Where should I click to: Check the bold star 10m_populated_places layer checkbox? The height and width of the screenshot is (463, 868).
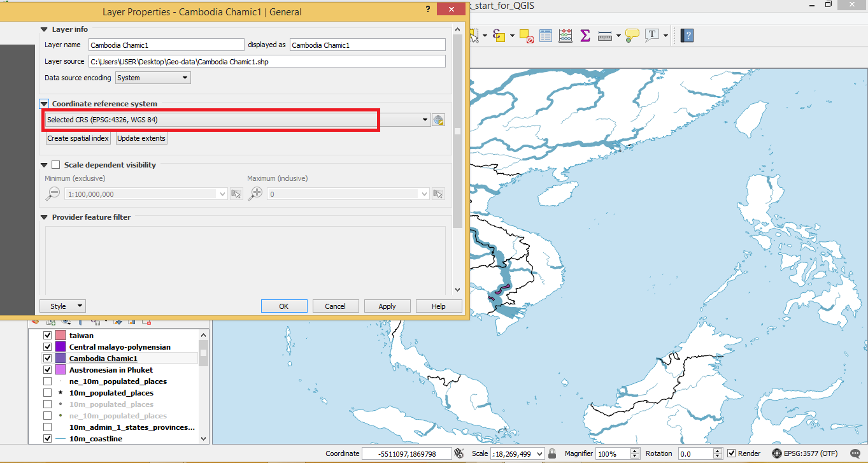tap(47, 393)
